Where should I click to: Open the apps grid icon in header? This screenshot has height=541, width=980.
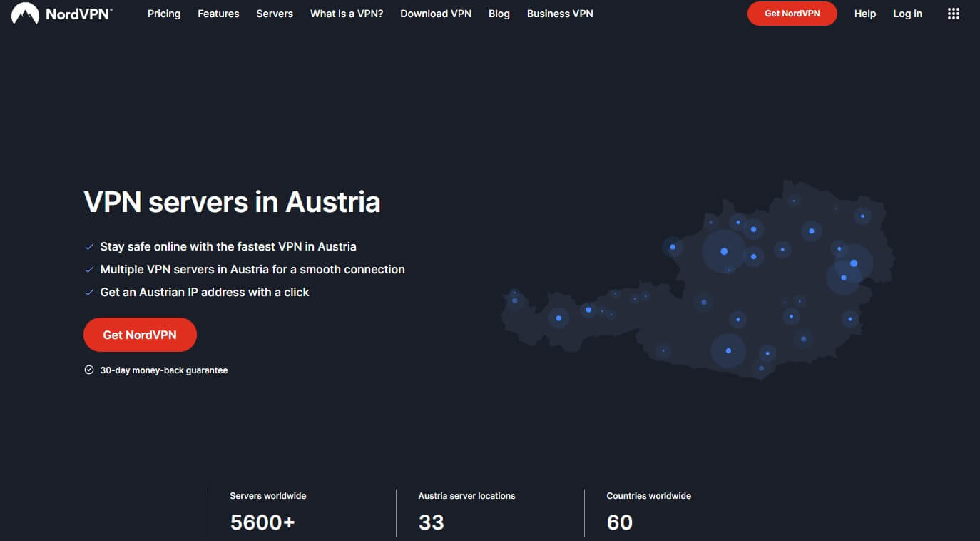click(954, 14)
